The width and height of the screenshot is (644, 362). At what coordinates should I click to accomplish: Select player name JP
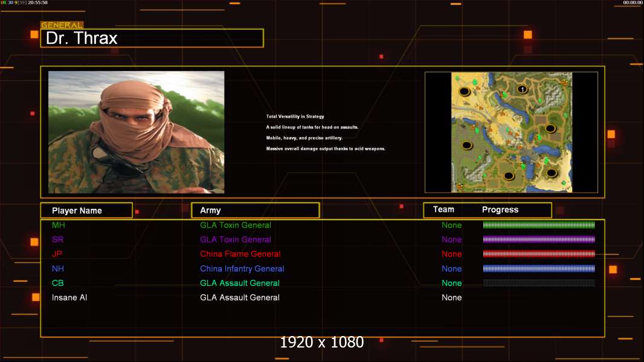pyautogui.click(x=57, y=254)
